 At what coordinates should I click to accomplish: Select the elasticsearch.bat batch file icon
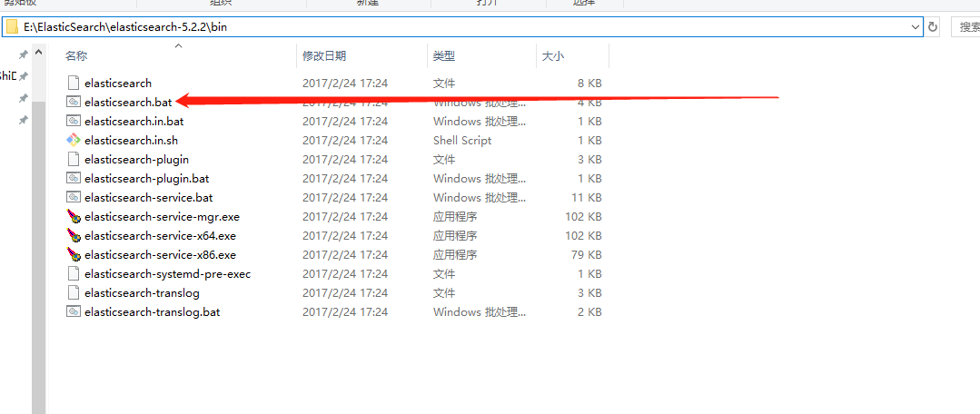point(74,102)
